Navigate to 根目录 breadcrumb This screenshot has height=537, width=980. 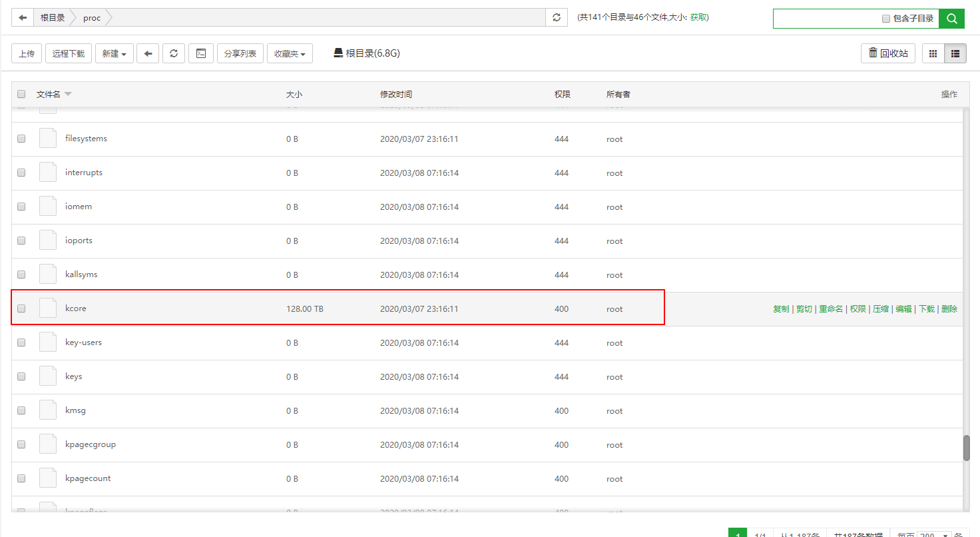tap(53, 18)
